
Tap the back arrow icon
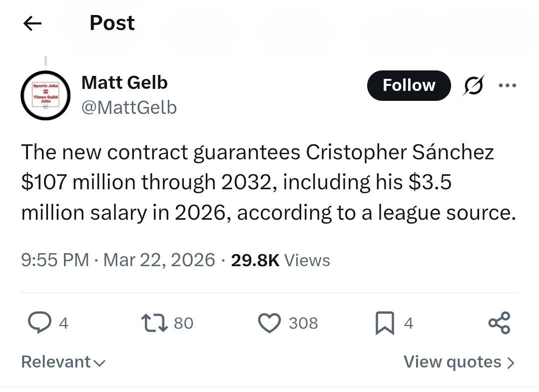tap(32, 23)
